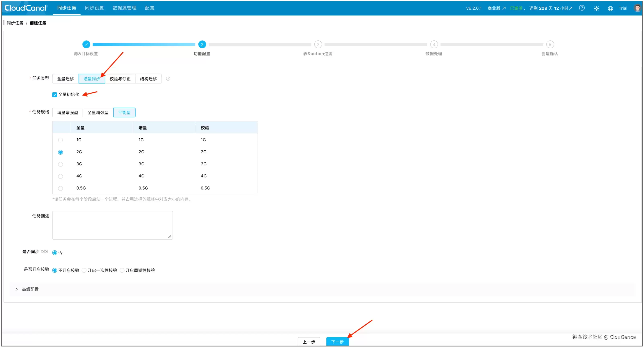Open the 配置 top menu
The width and height of the screenshot is (644, 348).
point(150,8)
